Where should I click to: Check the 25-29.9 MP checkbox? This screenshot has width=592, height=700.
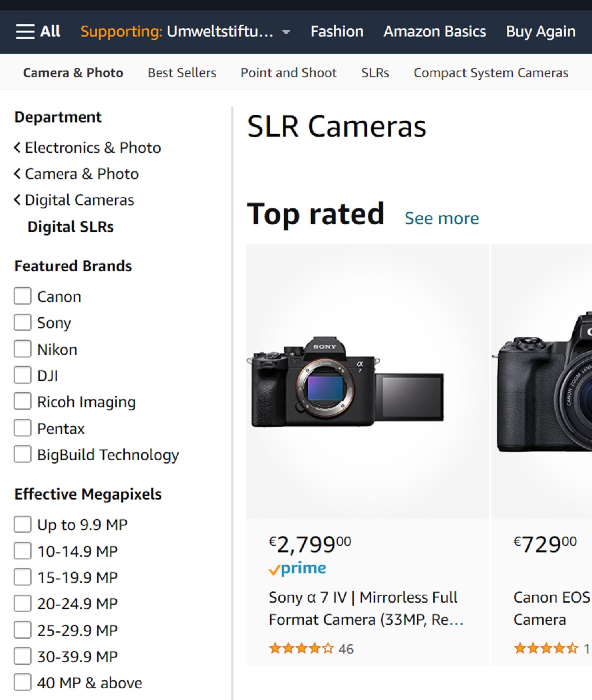pos(22,630)
